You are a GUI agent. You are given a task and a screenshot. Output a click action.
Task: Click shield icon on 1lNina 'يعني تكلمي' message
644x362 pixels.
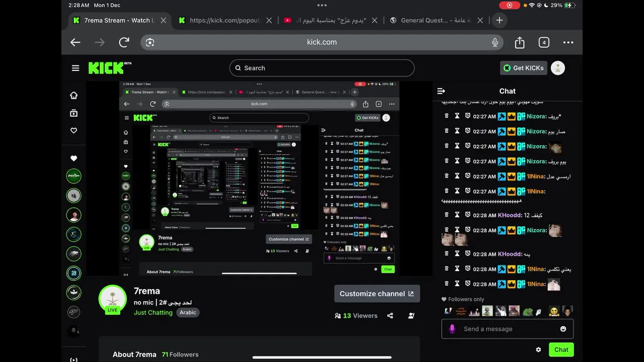467,268
